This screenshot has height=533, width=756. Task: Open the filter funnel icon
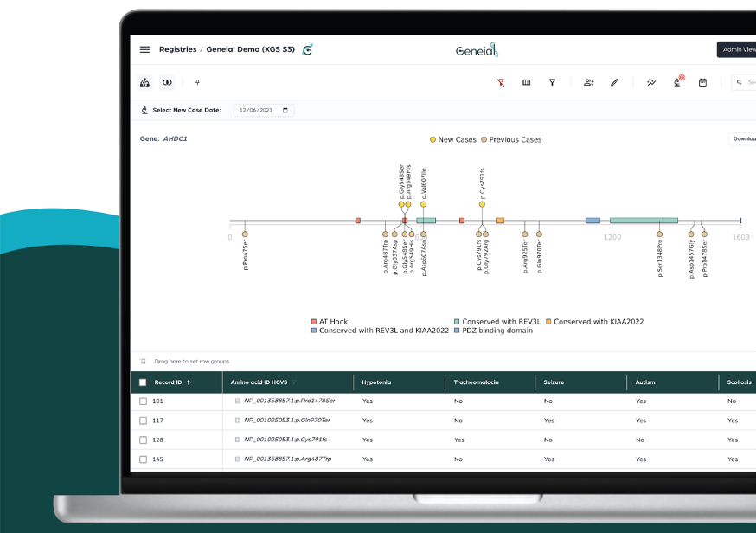coord(552,82)
